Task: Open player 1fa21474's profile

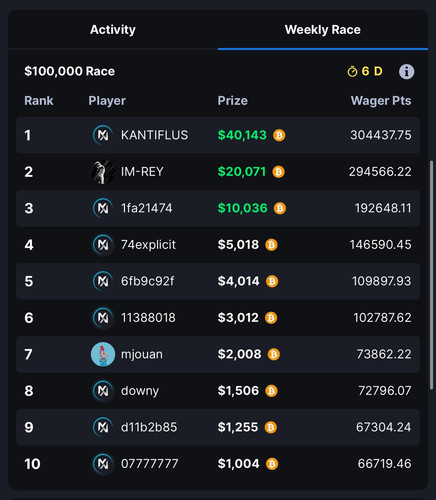Action: coord(147,208)
